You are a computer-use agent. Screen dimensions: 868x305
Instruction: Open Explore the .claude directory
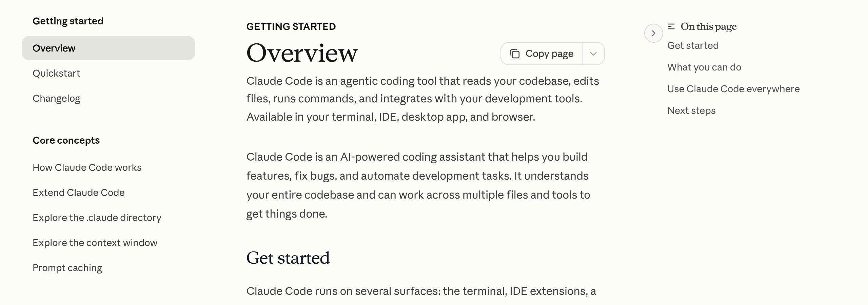pyautogui.click(x=97, y=218)
